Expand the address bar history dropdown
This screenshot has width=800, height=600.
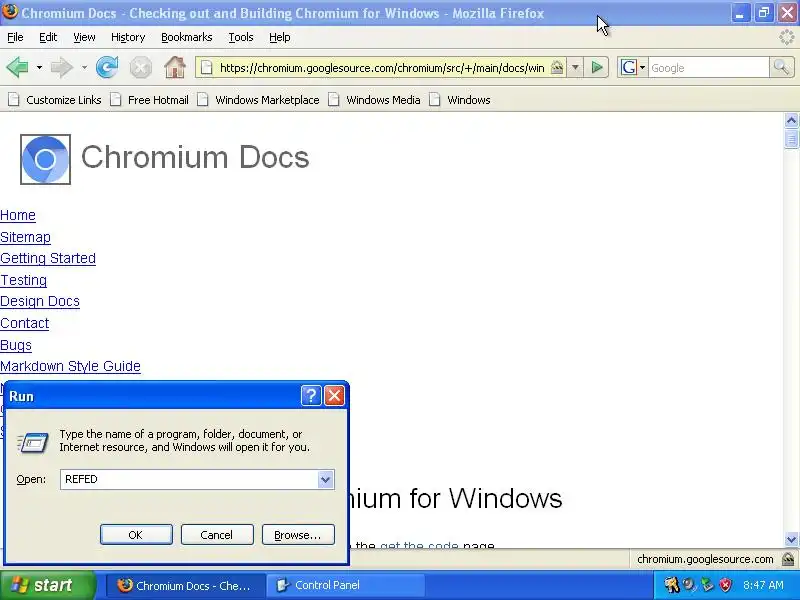[575, 67]
